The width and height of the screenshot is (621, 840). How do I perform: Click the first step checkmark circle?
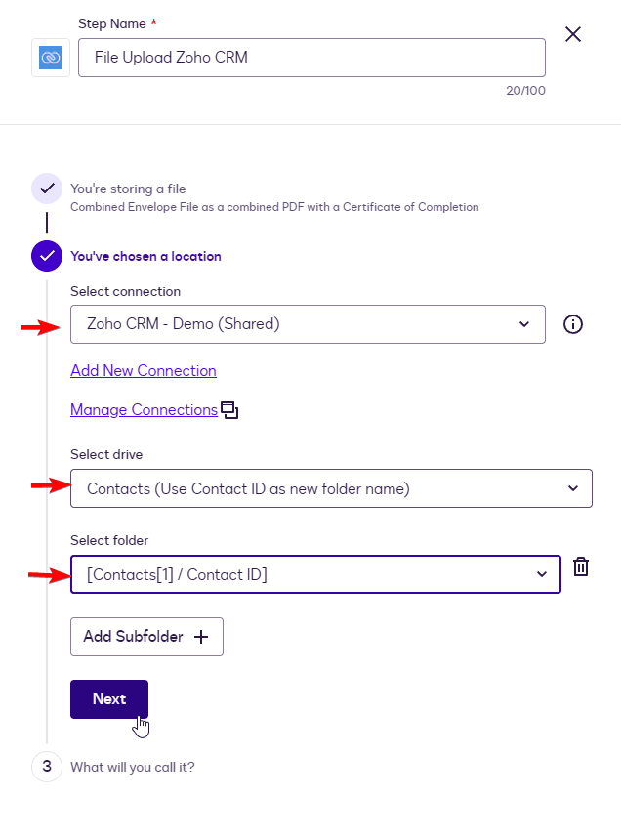(x=46, y=189)
